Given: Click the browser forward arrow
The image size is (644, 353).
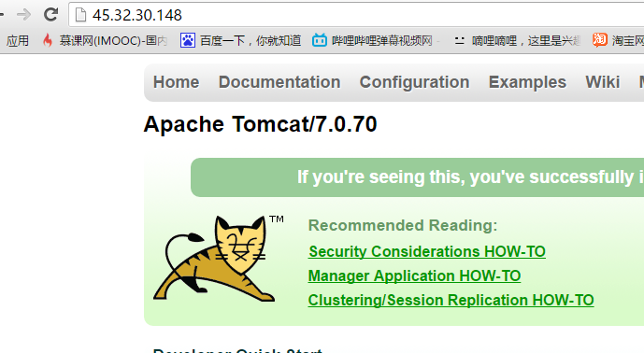Looking at the screenshot, I should tap(23, 15).
